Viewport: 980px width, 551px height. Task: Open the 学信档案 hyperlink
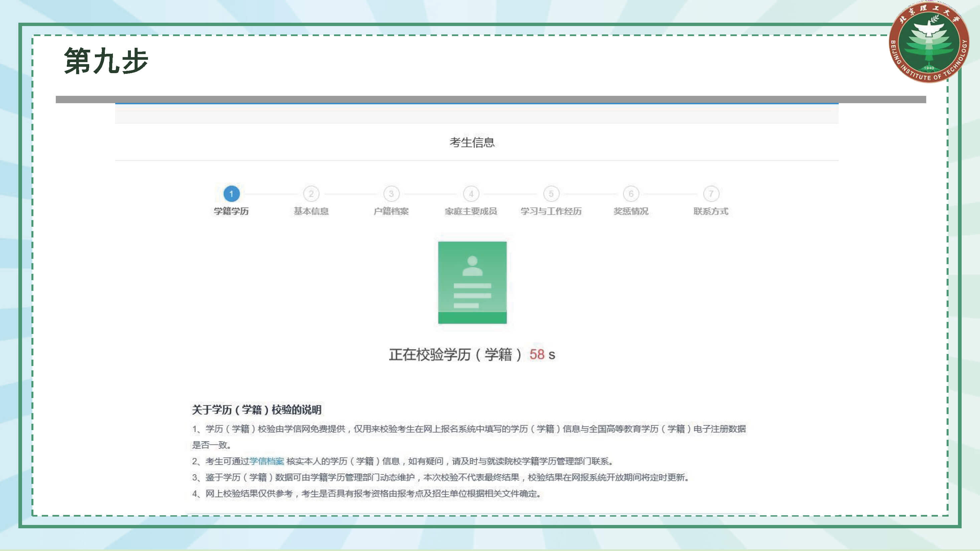pos(267,461)
